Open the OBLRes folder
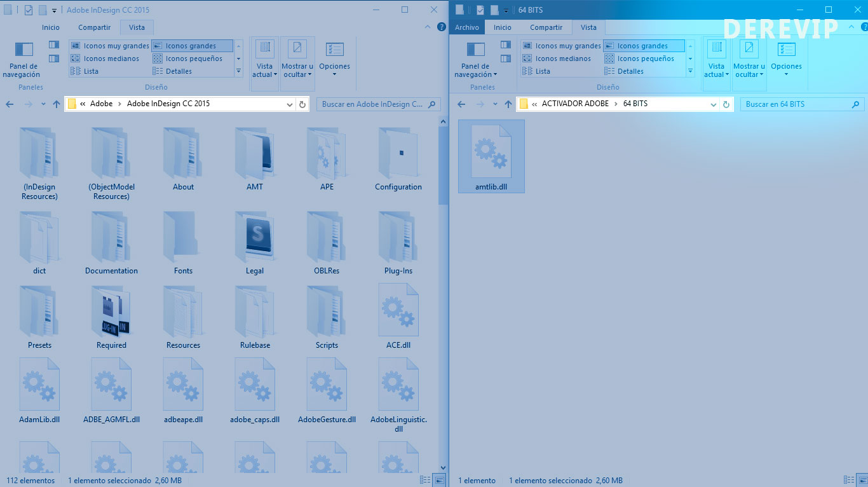 327,243
